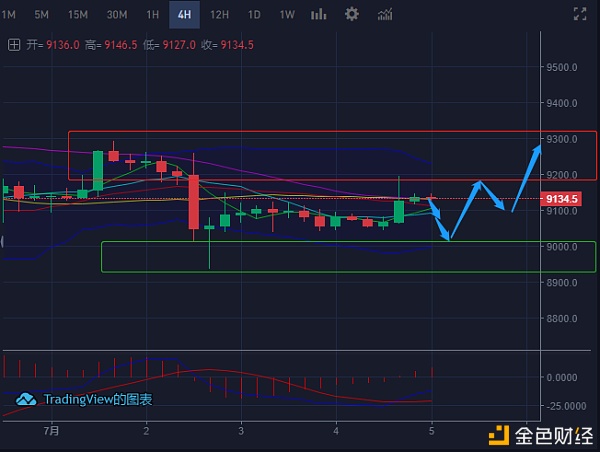Click the 8800.0 price axis label
This screenshot has width=600, height=452.
[x=562, y=318]
